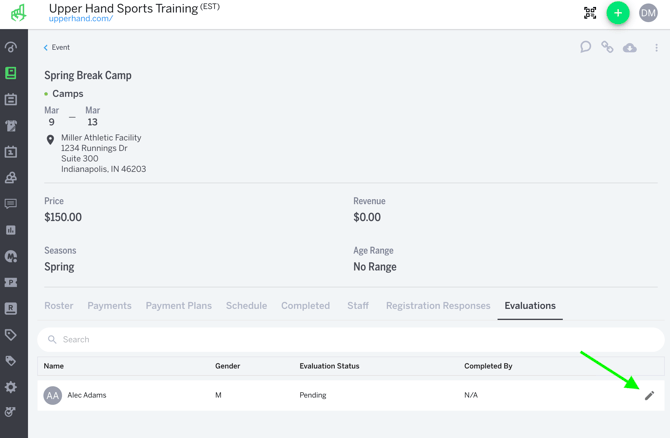Click the Alec Adams AA avatar
Image resolution: width=670 pixels, height=438 pixels.
click(53, 396)
